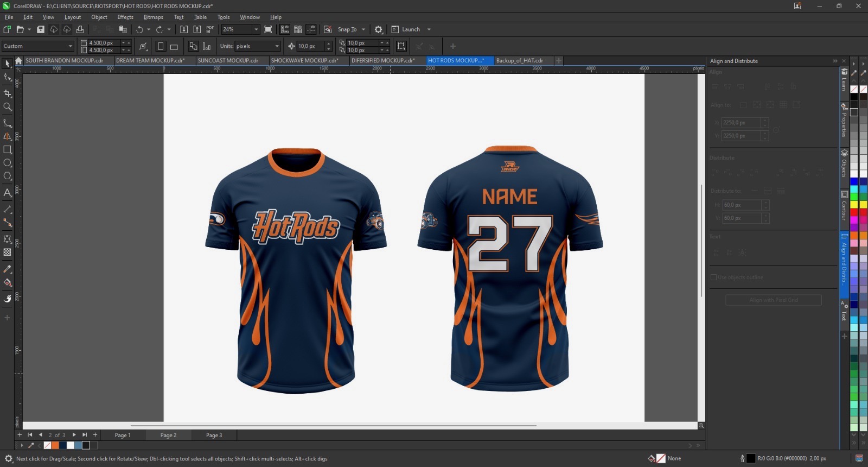Open the Options gear in toolbar

pos(379,29)
